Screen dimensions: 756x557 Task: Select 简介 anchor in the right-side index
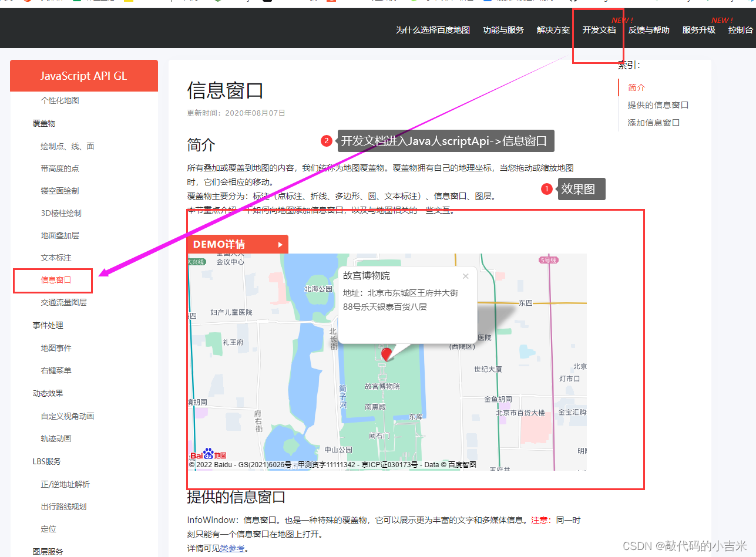pos(637,87)
